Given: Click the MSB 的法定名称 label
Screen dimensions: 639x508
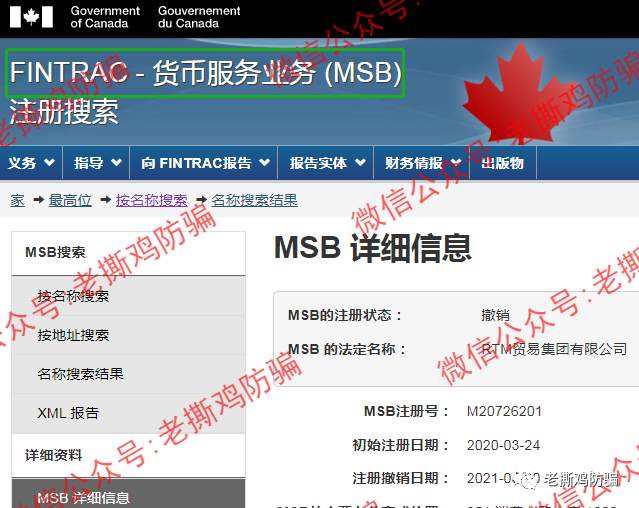Looking at the screenshot, I should (x=347, y=349).
